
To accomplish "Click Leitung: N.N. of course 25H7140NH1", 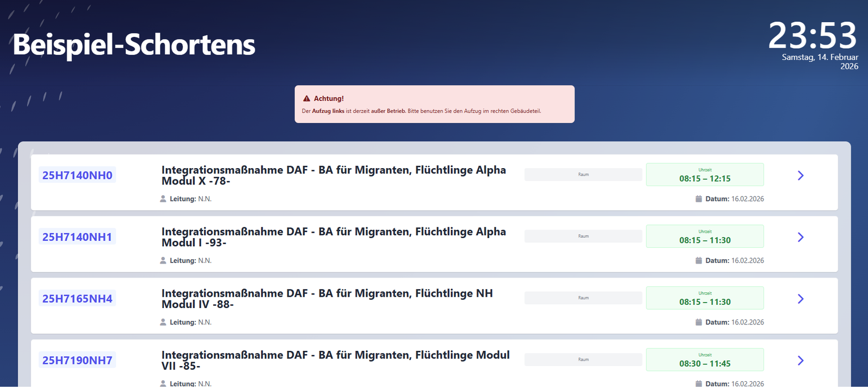I will (x=190, y=261).
